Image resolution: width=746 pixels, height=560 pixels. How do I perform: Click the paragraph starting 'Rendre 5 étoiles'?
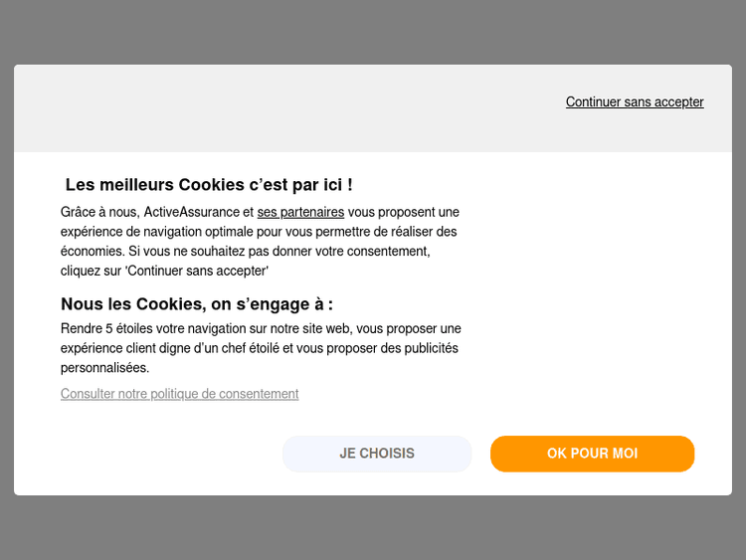(261, 348)
